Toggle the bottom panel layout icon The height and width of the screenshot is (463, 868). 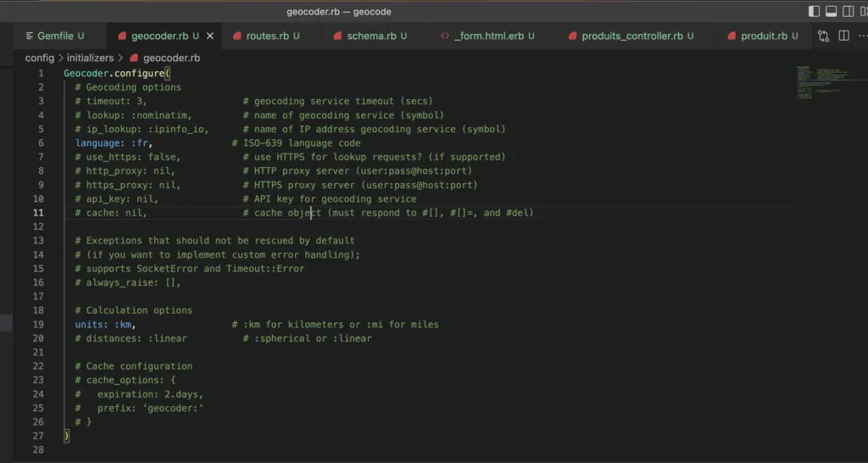point(831,12)
